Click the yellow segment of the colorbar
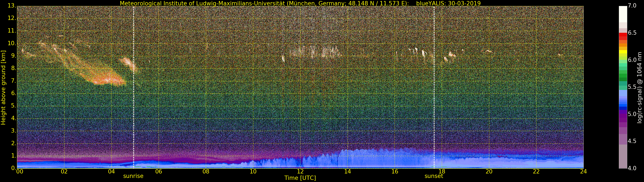644x182 pixels. pos(623,52)
